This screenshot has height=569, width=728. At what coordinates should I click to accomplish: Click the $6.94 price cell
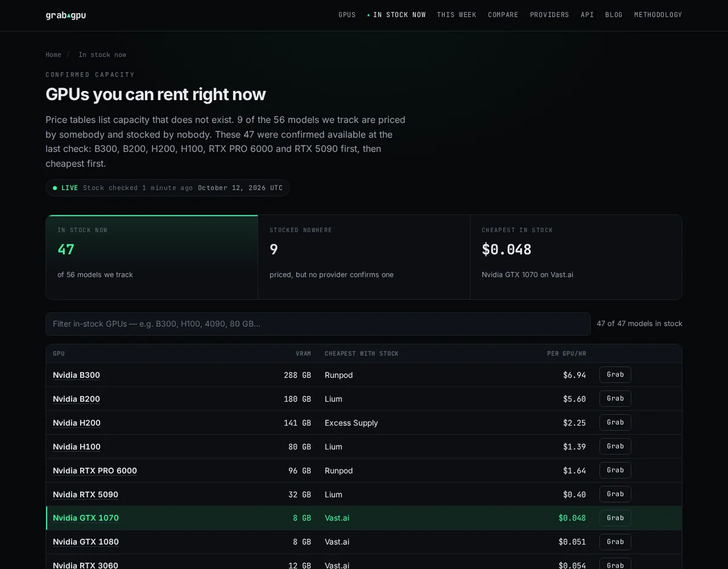(x=575, y=375)
